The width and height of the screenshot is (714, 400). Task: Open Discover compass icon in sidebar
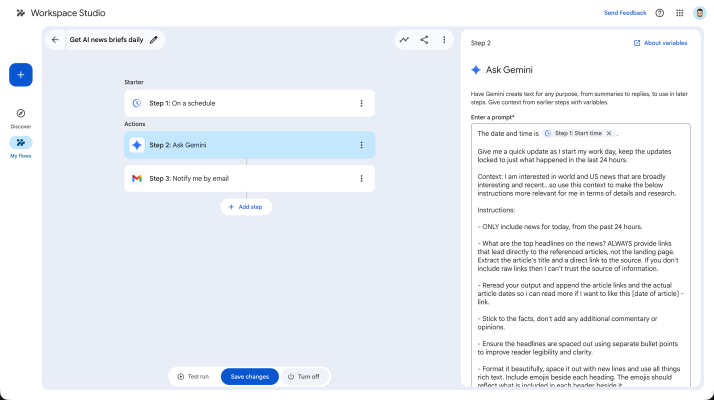(x=20, y=113)
